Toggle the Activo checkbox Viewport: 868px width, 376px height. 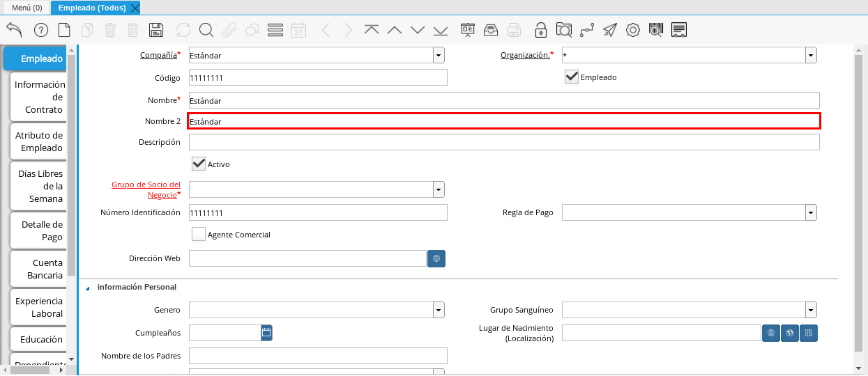[199, 164]
